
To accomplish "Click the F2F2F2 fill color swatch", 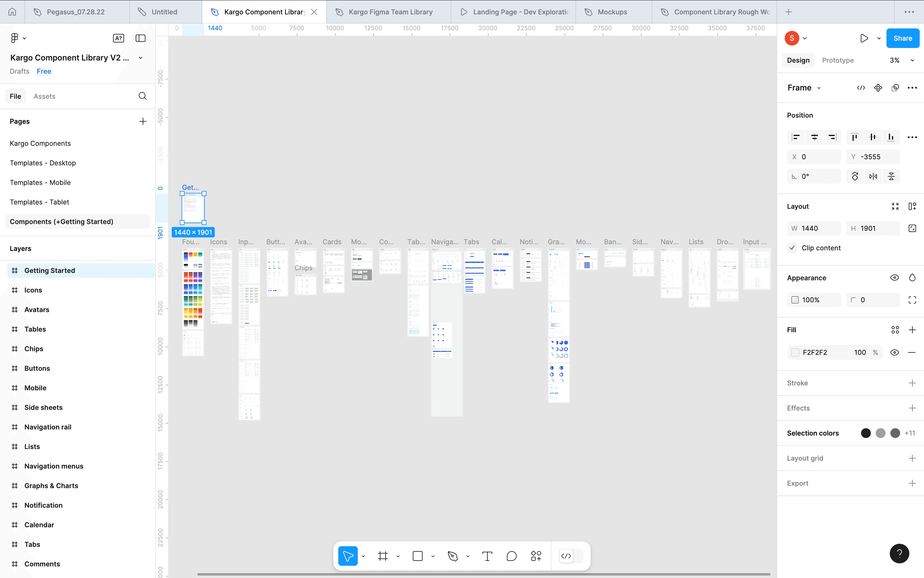I will [x=795, y=352].
